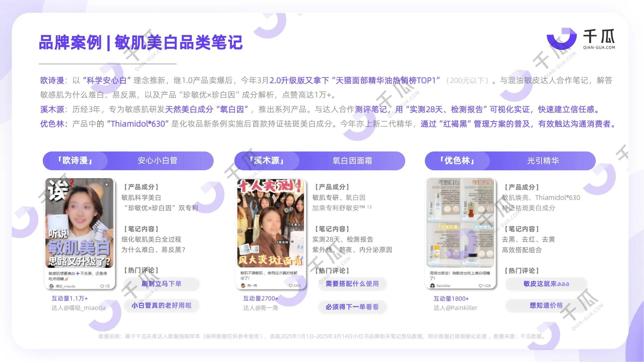Click the 敏皮这就来aaa comment pill
This screenshot has width=644, height=362.
[546, 284]
